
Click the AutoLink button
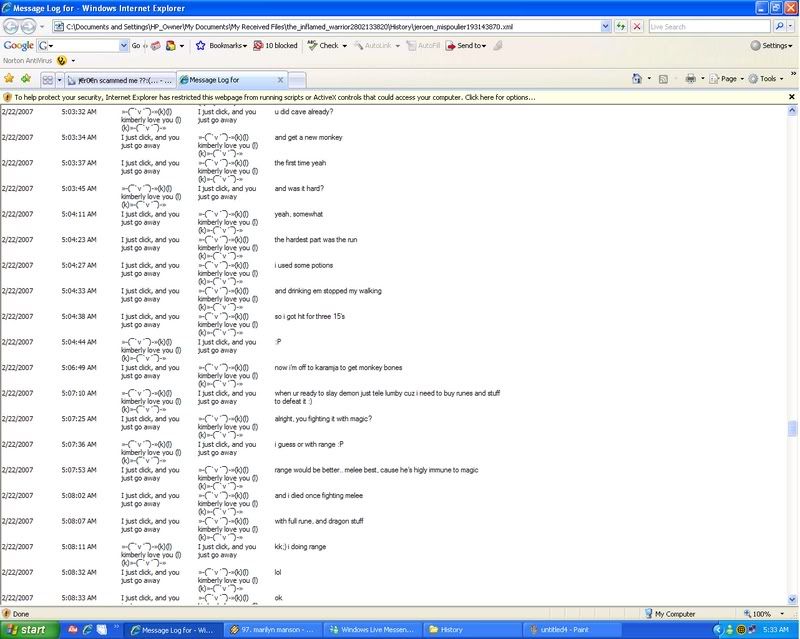point(373,45)
